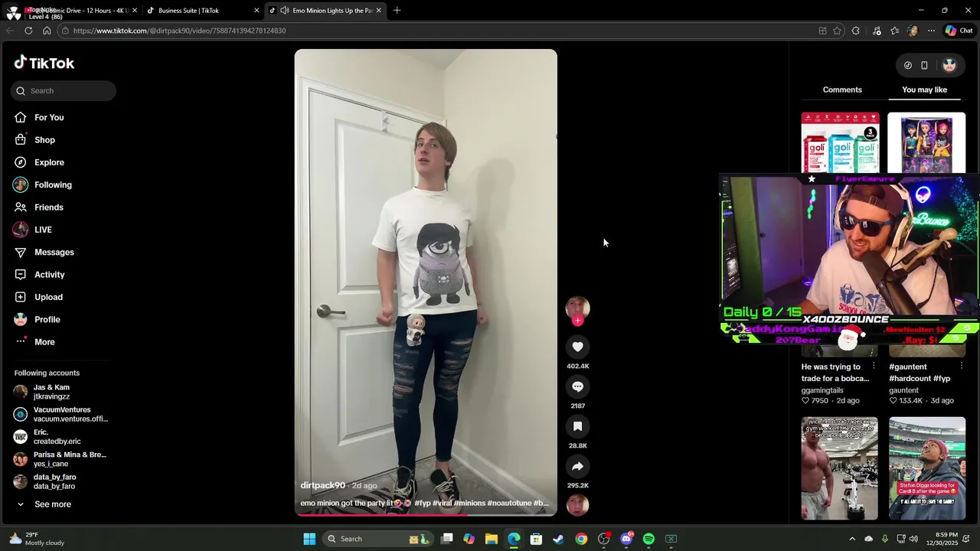Open the Windows Start menu
The image size is (980, 551).
(x=309, y=539)
